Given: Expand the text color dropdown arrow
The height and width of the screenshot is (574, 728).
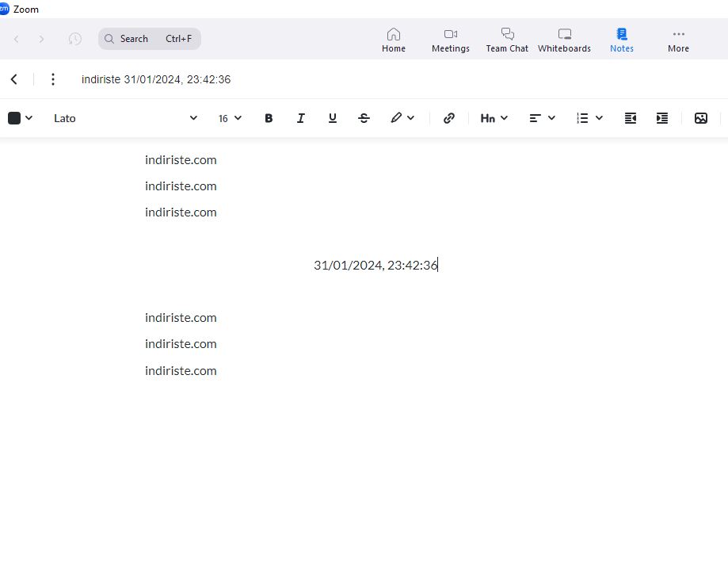Looking at the screenshot, I should coord(29,118).
